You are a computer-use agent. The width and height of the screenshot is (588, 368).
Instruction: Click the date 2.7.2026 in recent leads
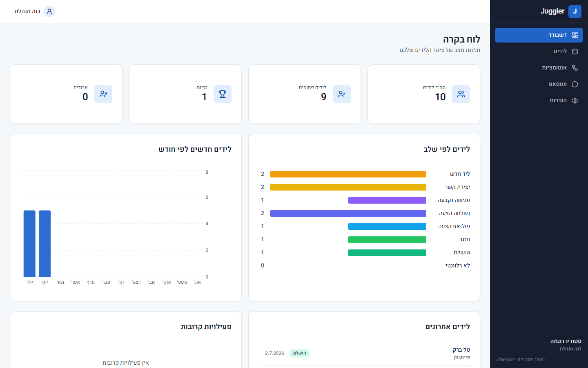click(x=274, y=353)
